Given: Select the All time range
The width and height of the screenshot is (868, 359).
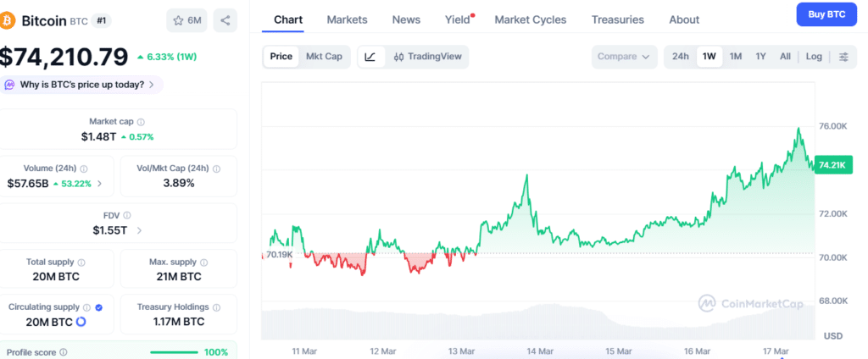Looking at the screenshot, I should (785, 57).
